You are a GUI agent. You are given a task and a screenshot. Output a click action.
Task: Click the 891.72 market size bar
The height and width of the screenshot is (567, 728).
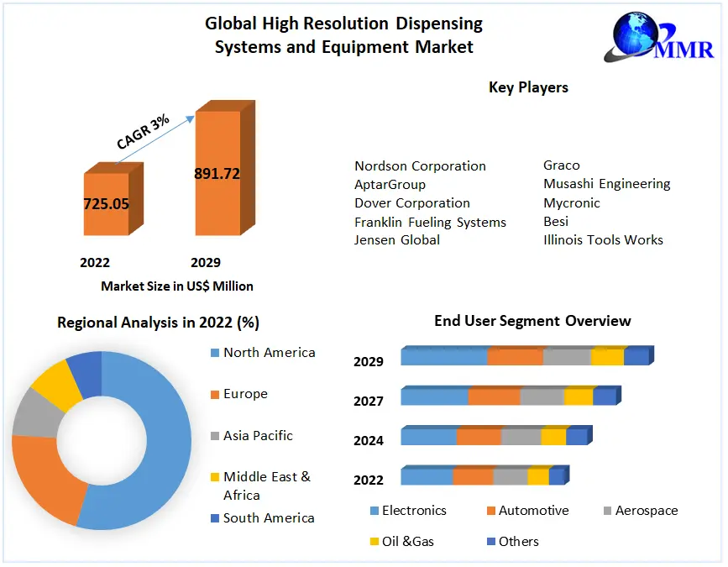click(x=217, y=173)
